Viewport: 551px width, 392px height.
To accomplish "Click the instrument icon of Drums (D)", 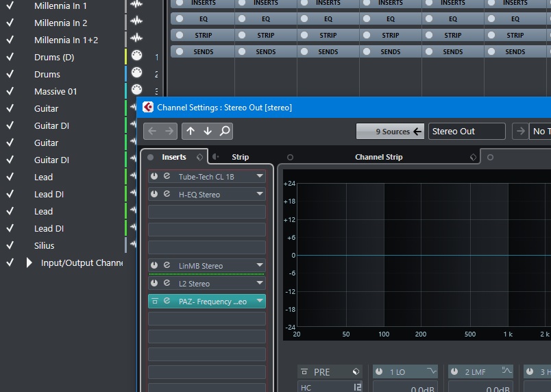I will tap(136, 55).
